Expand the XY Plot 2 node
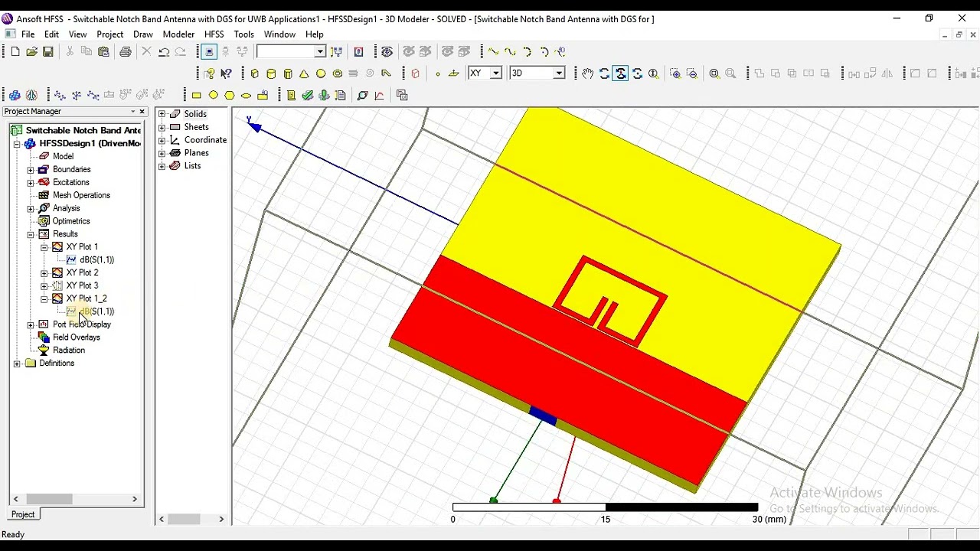Image resolution: width=980 pixels, height=551 pixels. [44, 272]
